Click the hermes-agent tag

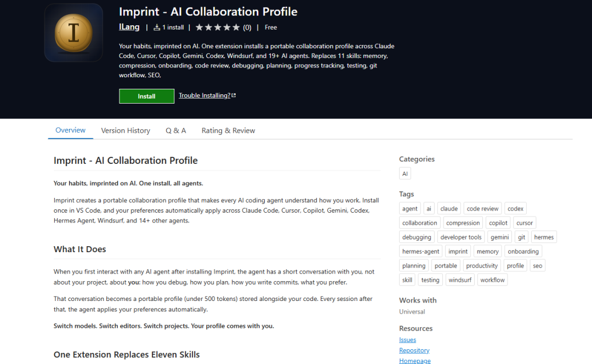(x=420, y=252)
